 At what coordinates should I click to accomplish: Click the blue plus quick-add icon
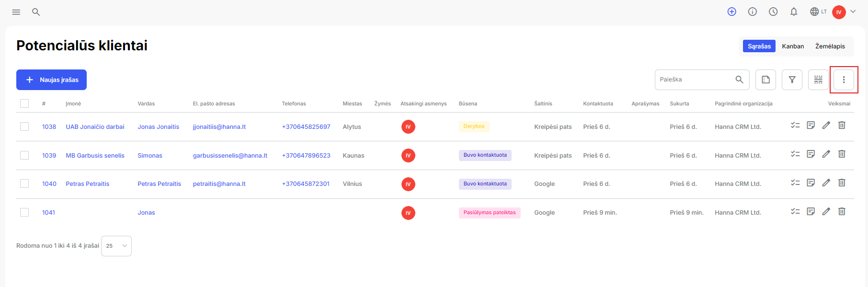click(731, 11)
